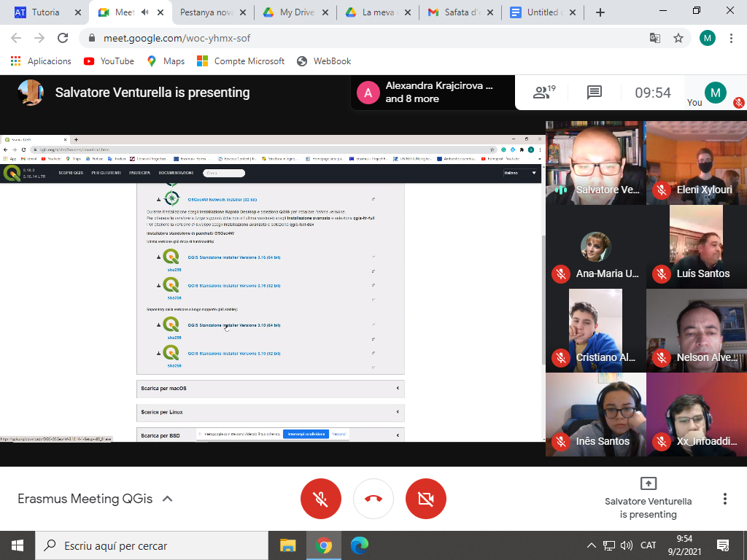Open the YouTube bookmark
The width and height of the screenshot is (747, 560).
point(109,61)
